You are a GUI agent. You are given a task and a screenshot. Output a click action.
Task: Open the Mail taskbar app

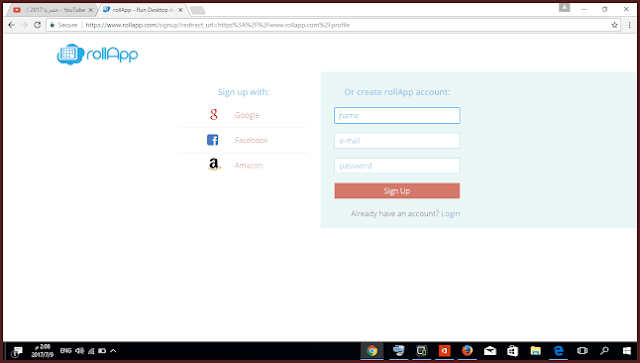pyautogui.click(x=490, y=351)
